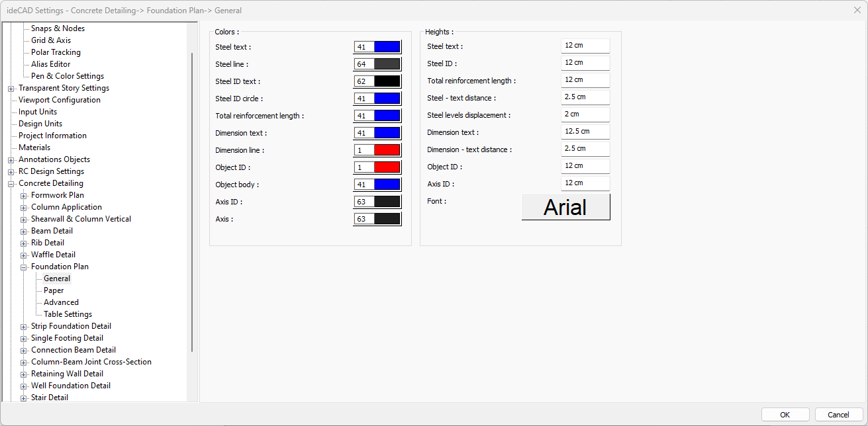Select Advanced under Foundation Plan

tap(61, 302)
